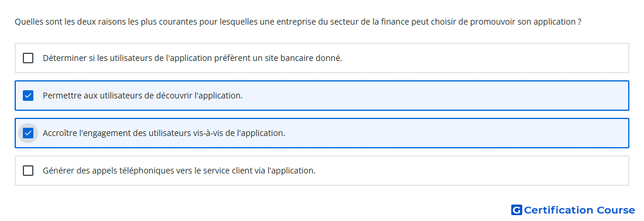Click the white checkmark icon beside 'Permettre aux utilisateurs'
This screenshot has width=644, height=221.
[28, 96]
